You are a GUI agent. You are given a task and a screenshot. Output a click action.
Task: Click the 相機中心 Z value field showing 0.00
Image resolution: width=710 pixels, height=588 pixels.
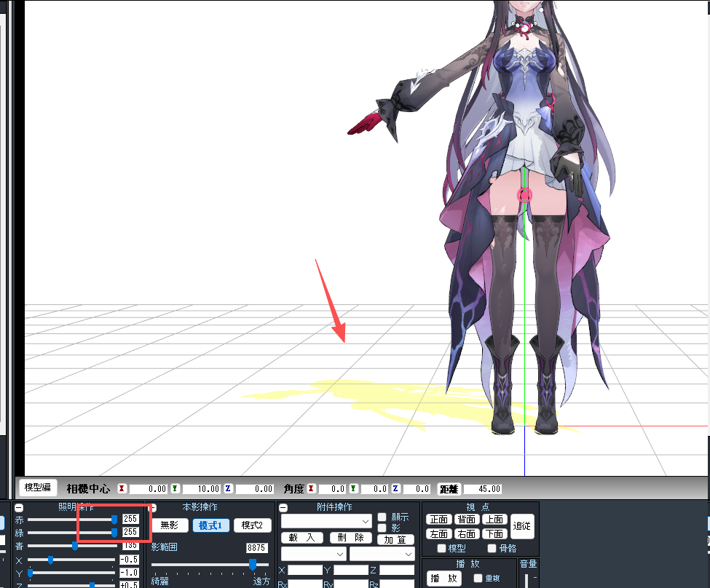point(254,489)
